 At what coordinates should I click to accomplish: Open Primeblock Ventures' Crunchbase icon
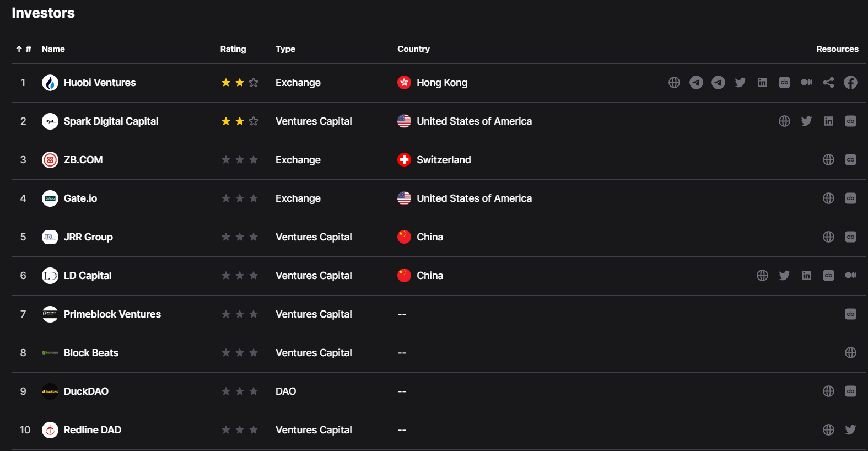(850, 314)
